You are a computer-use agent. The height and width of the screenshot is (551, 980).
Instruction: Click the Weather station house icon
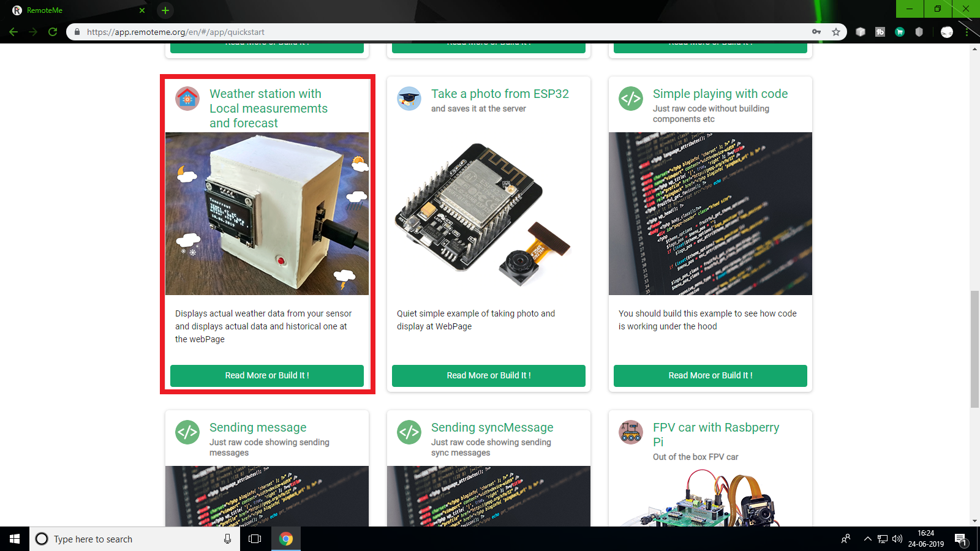click(x=187, y=99)
